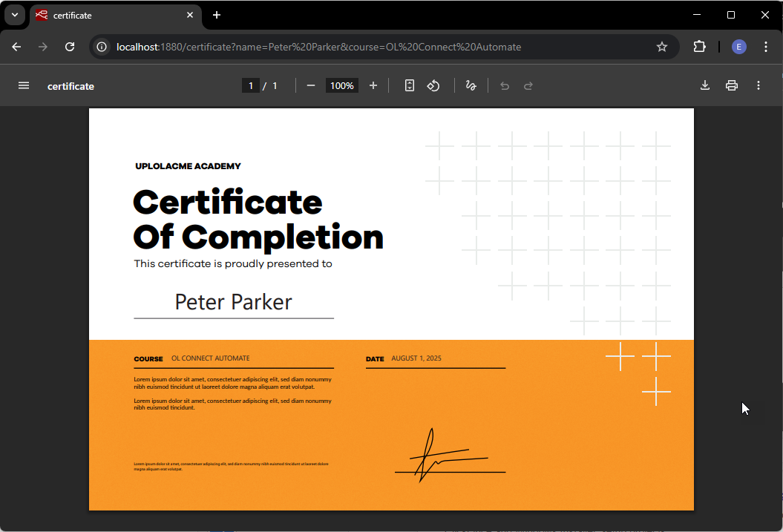
Task: Open the Chrome profile avatar
Action: pos(739,47)
